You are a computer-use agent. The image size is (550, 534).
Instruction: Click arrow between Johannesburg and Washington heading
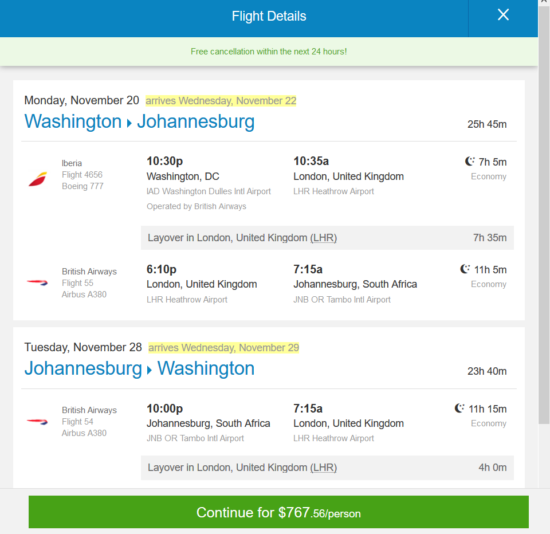(149, 370)
